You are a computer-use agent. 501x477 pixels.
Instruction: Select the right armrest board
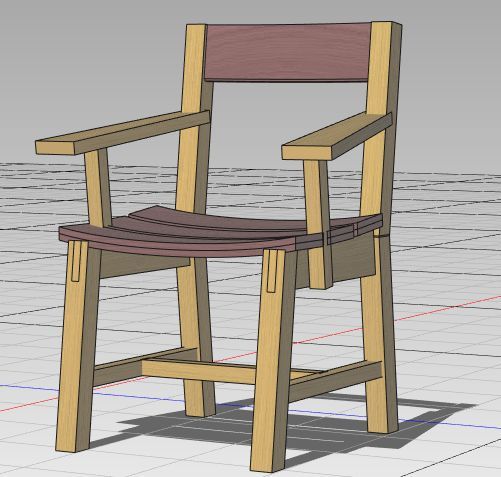(337, 137)
